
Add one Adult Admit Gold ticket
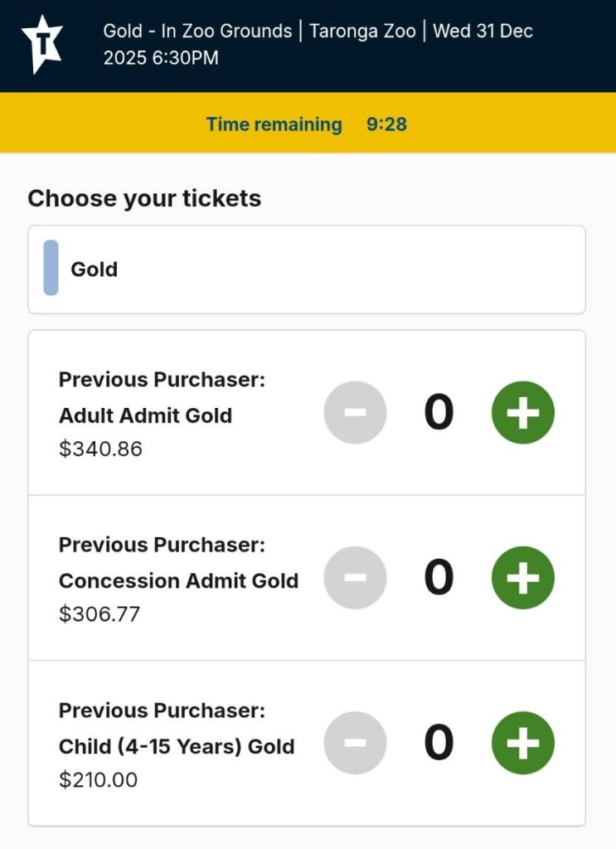click(x=522, y=413)
